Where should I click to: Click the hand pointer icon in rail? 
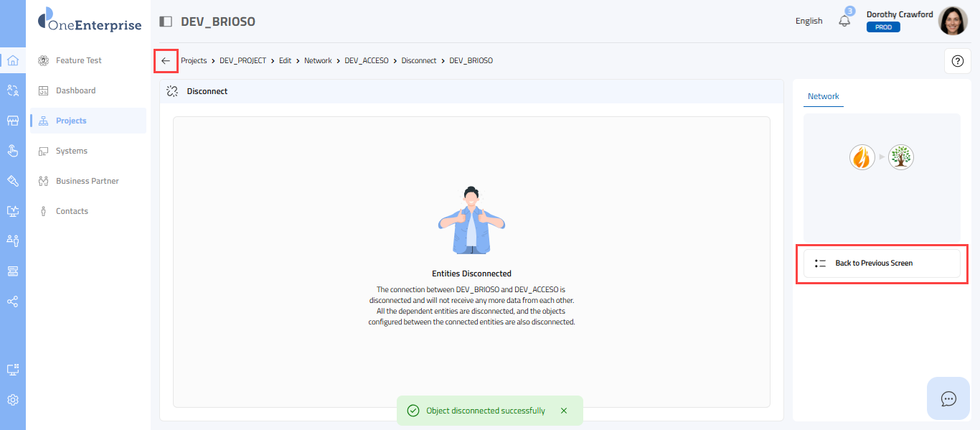[x=12, y=151]
